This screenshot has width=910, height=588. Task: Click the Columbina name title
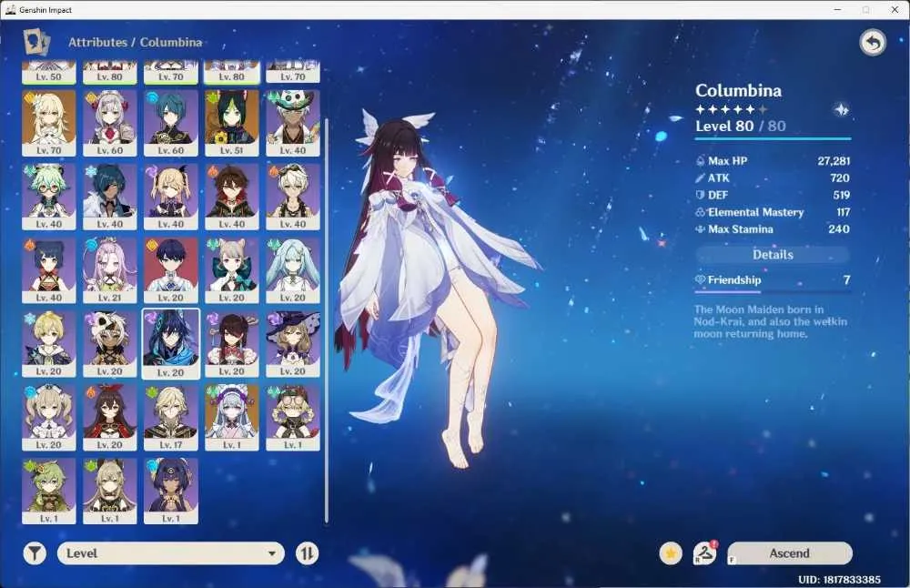738,90
